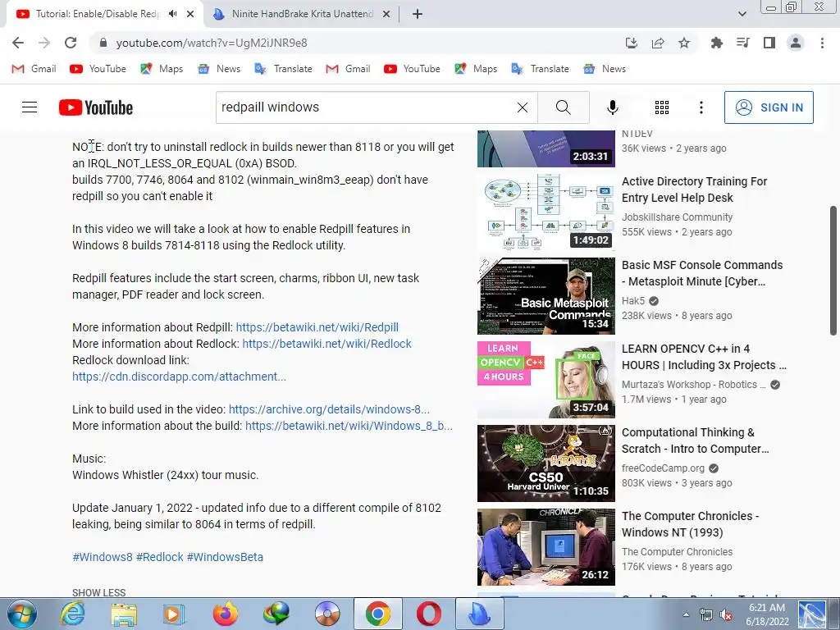
Task: Open the Jobskillshare Community channel
Action: (x=677, y=217)
